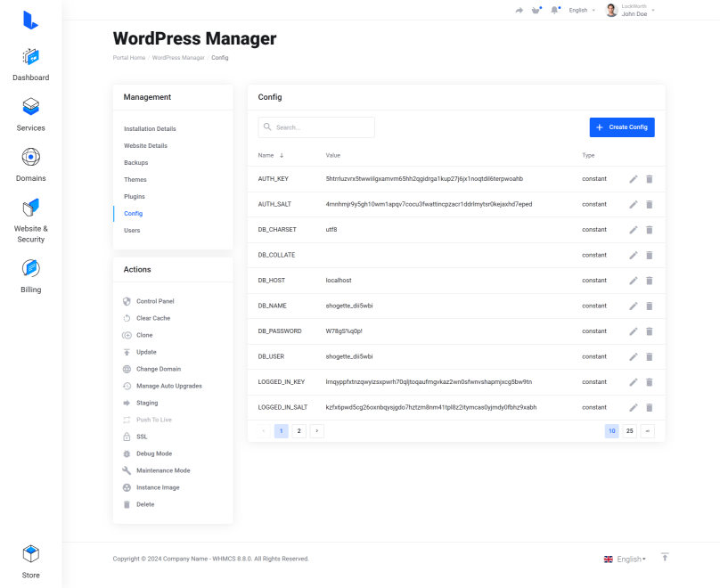Edit the AUTH_SALT config entry

[634, 204]
